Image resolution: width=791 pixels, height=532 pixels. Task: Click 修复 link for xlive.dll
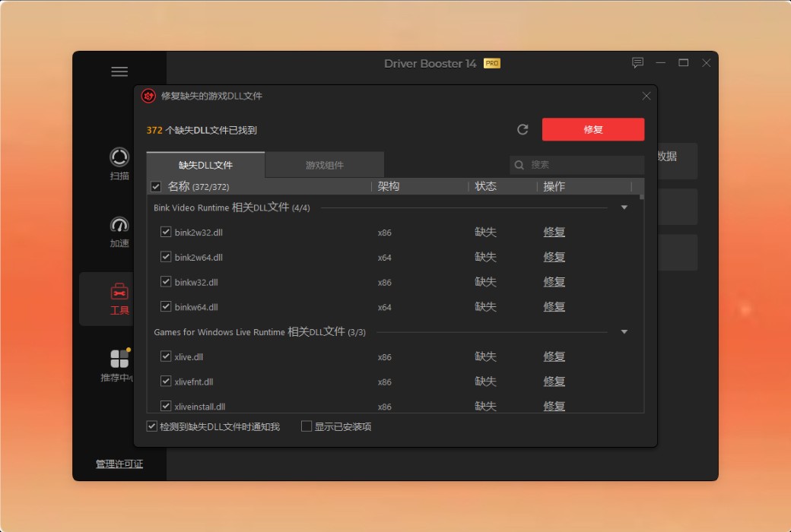pos(554,356)
